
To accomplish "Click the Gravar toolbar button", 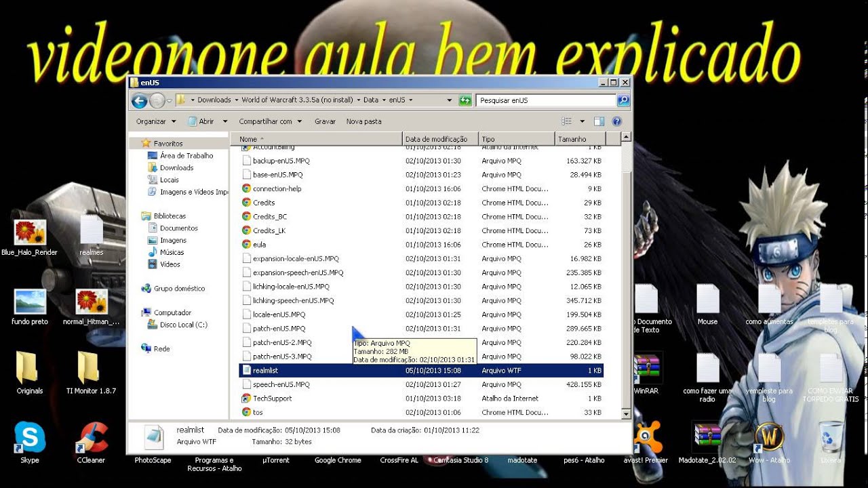I will click(325, 121).
